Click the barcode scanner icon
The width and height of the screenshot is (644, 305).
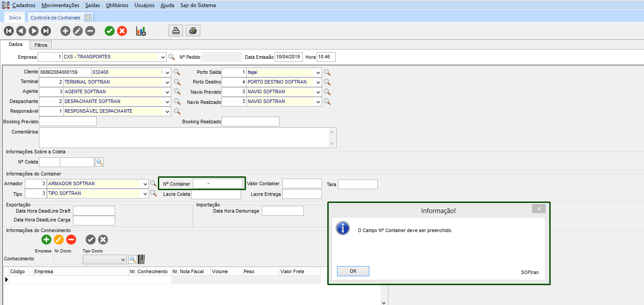click(142, 259)
